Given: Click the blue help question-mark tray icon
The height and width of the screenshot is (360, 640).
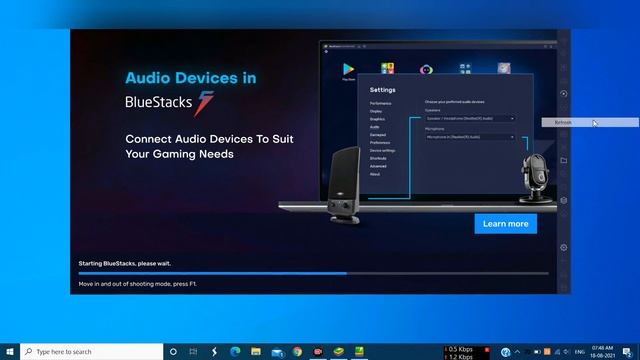Looking at the screenshot, I should (505, 352).
